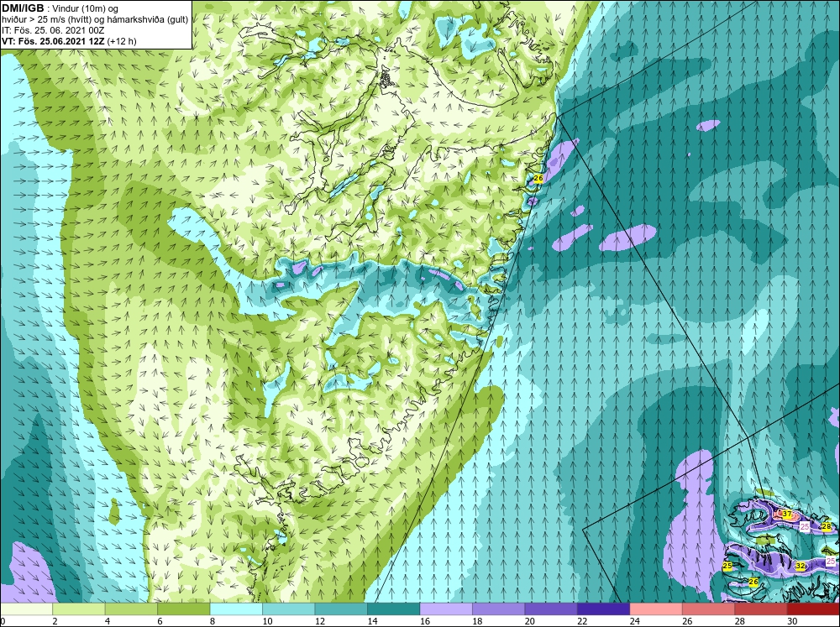Click the legend scale number 18
Screen dimensions: 840x627
477,621
